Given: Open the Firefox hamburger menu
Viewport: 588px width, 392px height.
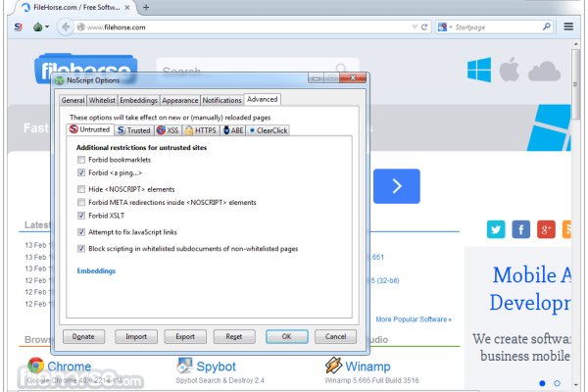Looking at the screenshot, I should pyautogui.click(x=568, y=27).
